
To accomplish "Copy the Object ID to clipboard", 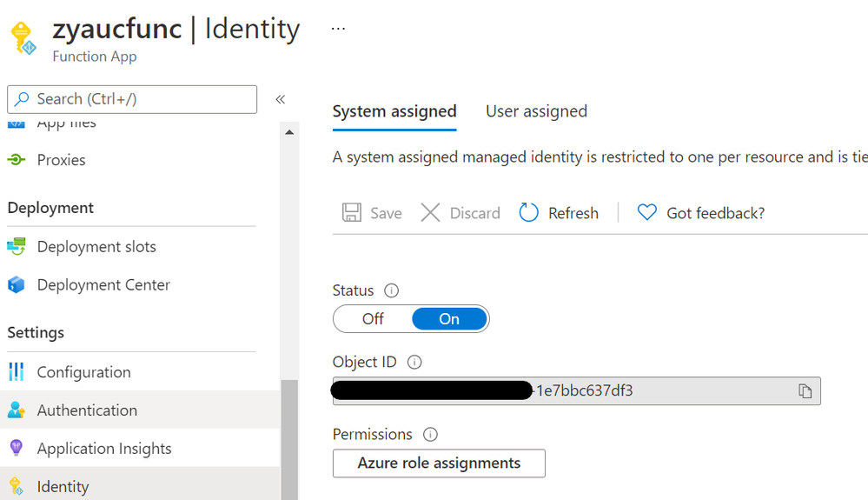I will click(805, 391).
